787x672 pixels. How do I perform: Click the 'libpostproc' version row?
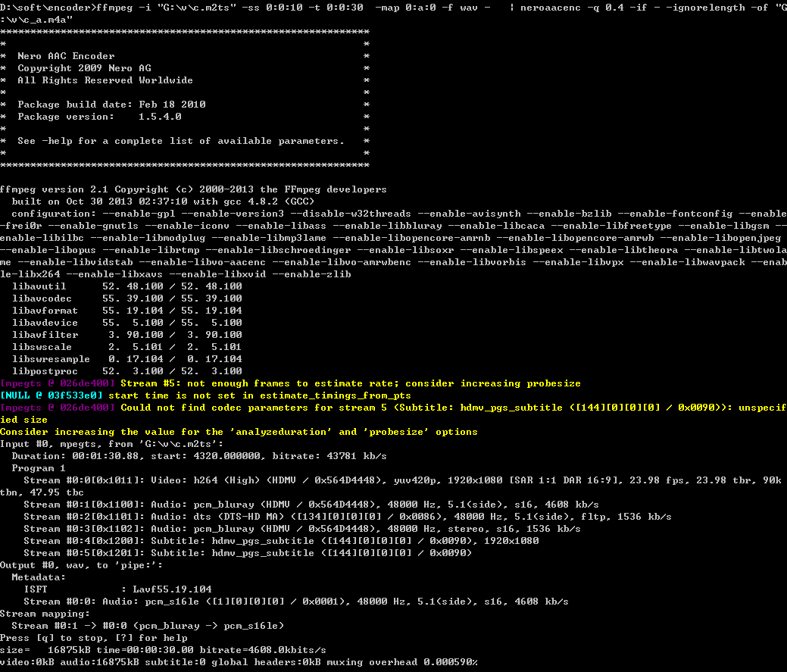pyautogui.click(x=127, y=371)
